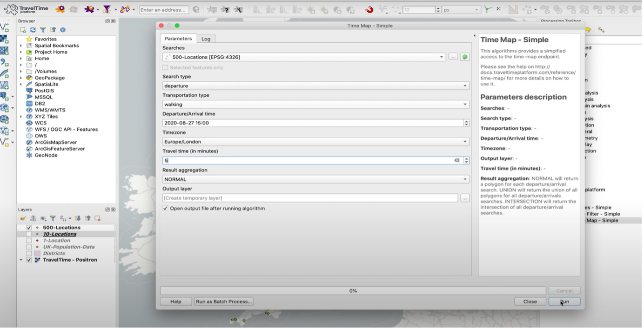The height and width of the screenshot is (329, 644).
Task: Click the Enter an address search box
Action: [164, 9]
